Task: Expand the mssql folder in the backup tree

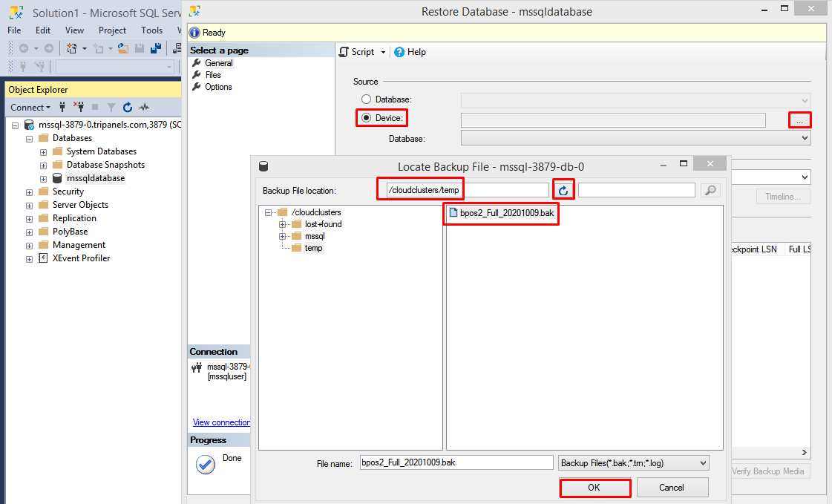Action: (283, 236)
